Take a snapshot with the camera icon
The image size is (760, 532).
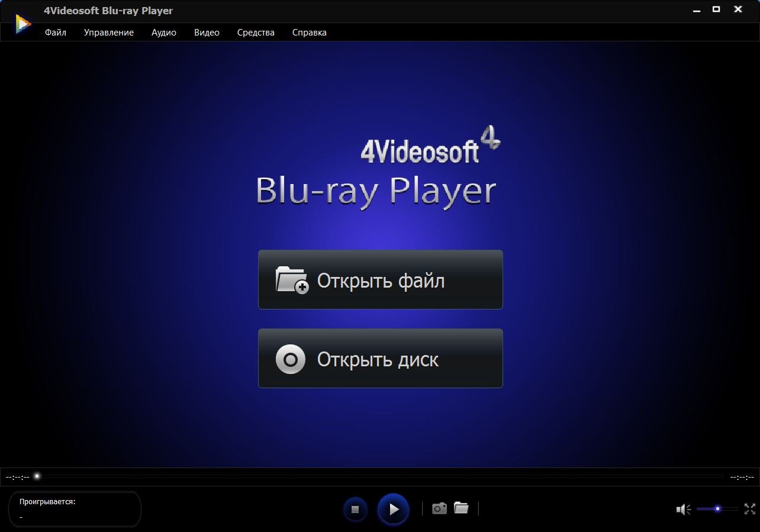pos(439,508)
